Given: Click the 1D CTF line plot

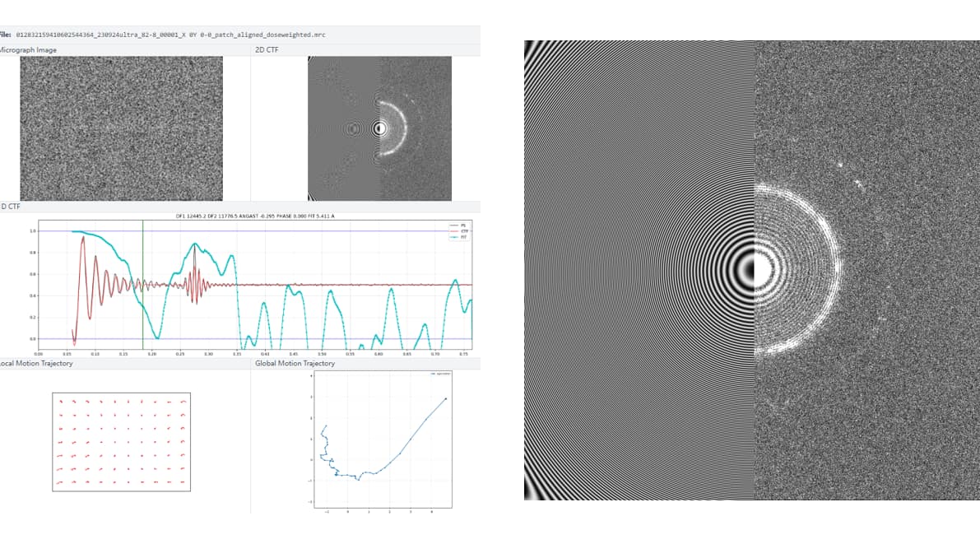Looking at the screenshot, I should coord(255,285).
